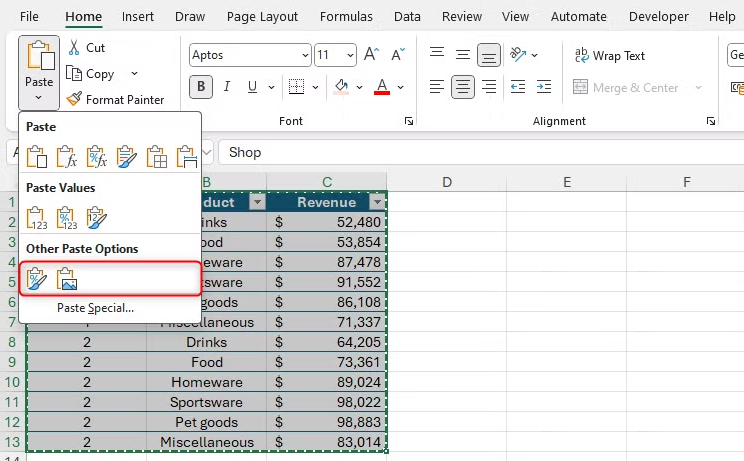Screen dimensions: 744x461
Task: Switch to the Formulas tab
Action: click(x=346, y=16)
